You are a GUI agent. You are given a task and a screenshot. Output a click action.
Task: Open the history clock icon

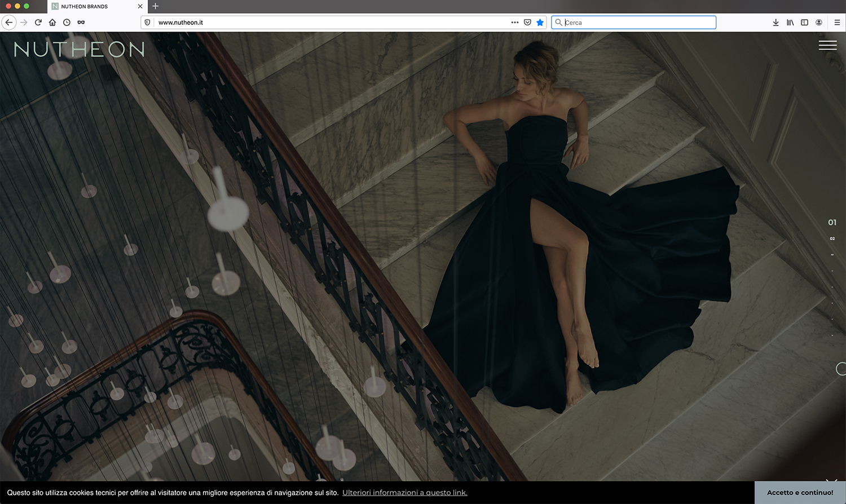click(x=67, y=23)
